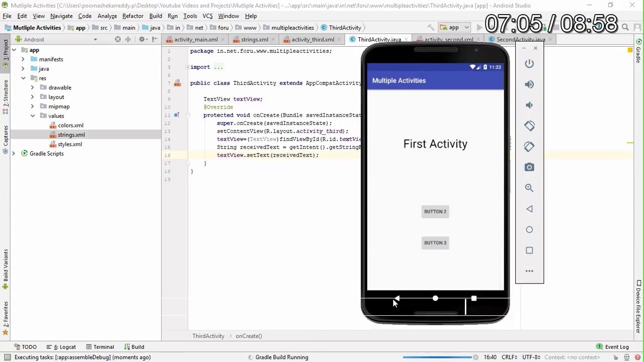This screenshot has width=644, height=362.
Task: Open the Logcat tool window
Action: (61, 347)
